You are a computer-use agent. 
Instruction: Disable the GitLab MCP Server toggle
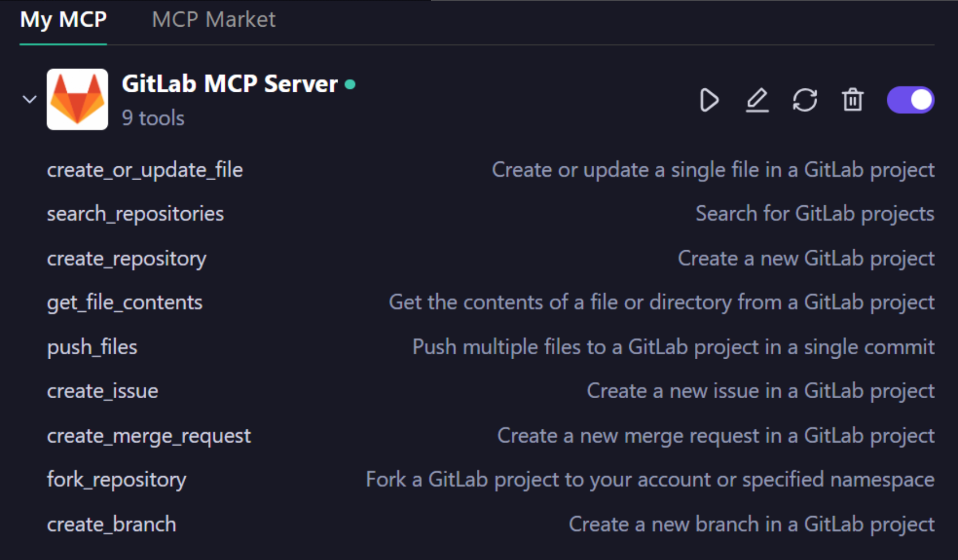[910, 99]
